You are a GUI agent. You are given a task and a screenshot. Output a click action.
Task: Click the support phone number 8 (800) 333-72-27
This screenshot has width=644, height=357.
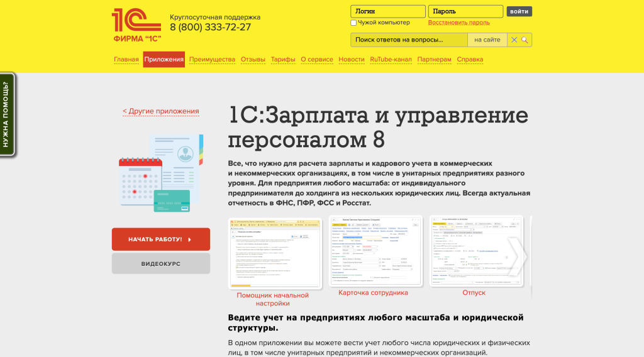pyautogui.click(x=210, y=27)
